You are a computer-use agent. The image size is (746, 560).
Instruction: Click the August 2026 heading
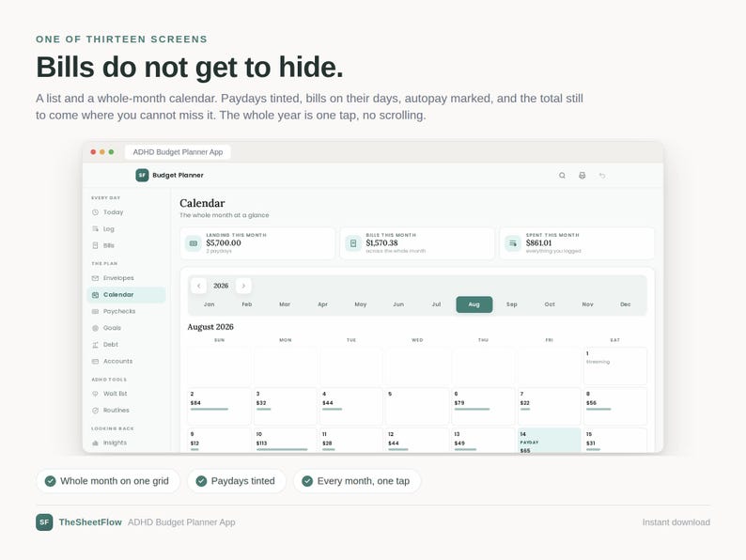[x=210, y=327]
